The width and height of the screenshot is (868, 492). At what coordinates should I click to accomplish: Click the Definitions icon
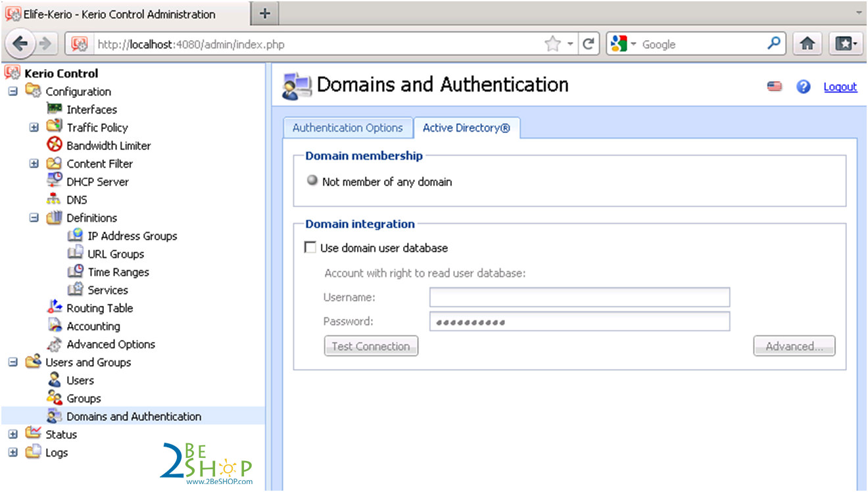click(x=55, y=218)
